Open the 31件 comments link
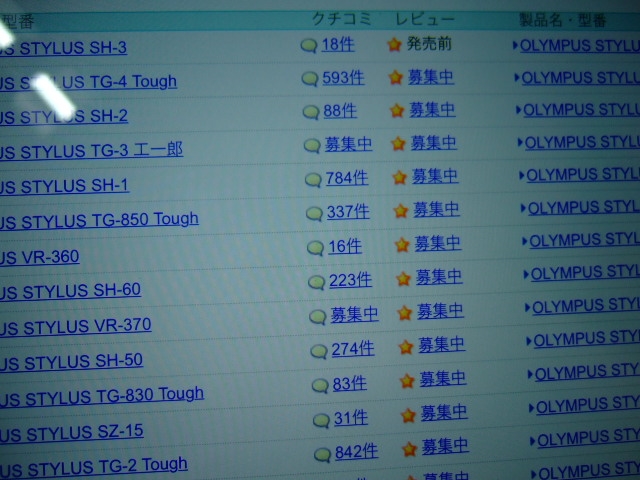 pos(351,418)
